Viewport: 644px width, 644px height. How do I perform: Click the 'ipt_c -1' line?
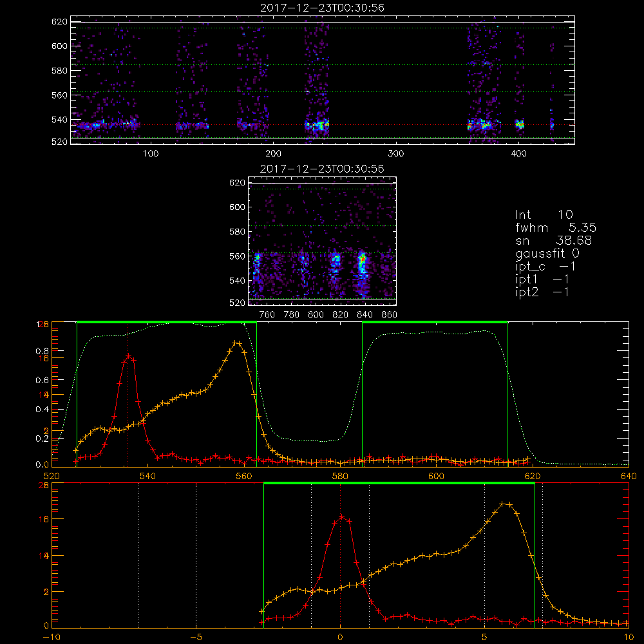pos(546,266)
